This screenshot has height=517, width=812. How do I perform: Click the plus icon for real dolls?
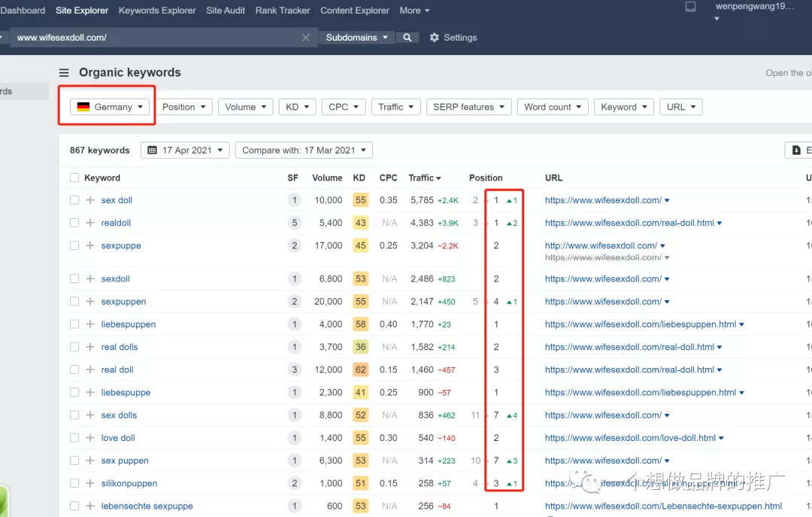point(90,348)
